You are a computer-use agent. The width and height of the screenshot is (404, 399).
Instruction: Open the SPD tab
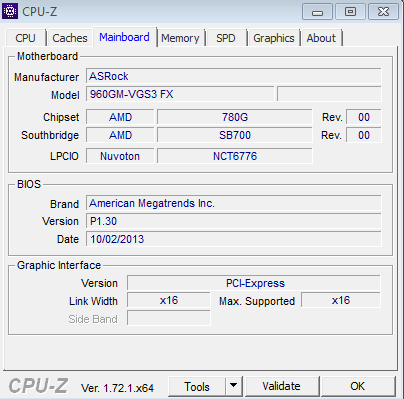226,38
